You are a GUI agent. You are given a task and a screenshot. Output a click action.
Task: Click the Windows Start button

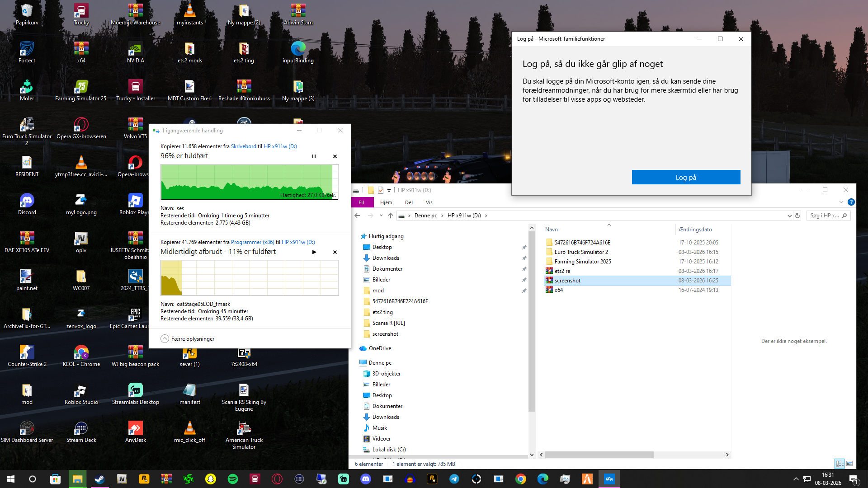point(11,479)
